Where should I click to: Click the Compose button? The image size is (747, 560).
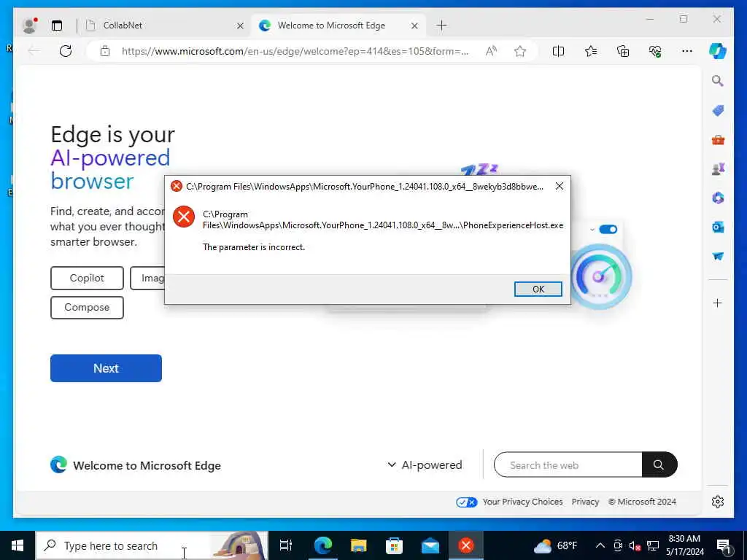tap(87, 308)
